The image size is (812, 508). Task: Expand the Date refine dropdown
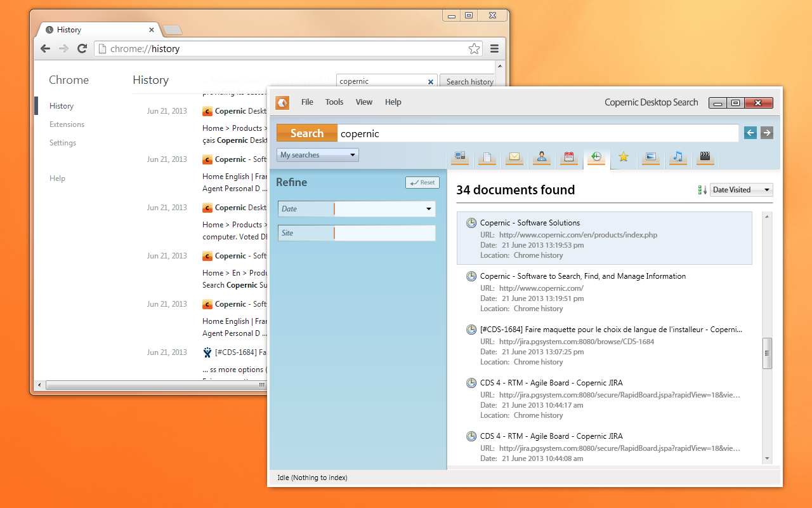(429, 209)
